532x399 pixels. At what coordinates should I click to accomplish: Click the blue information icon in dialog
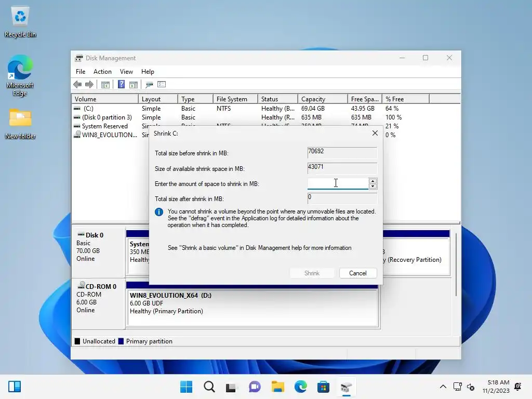point(159,212)
